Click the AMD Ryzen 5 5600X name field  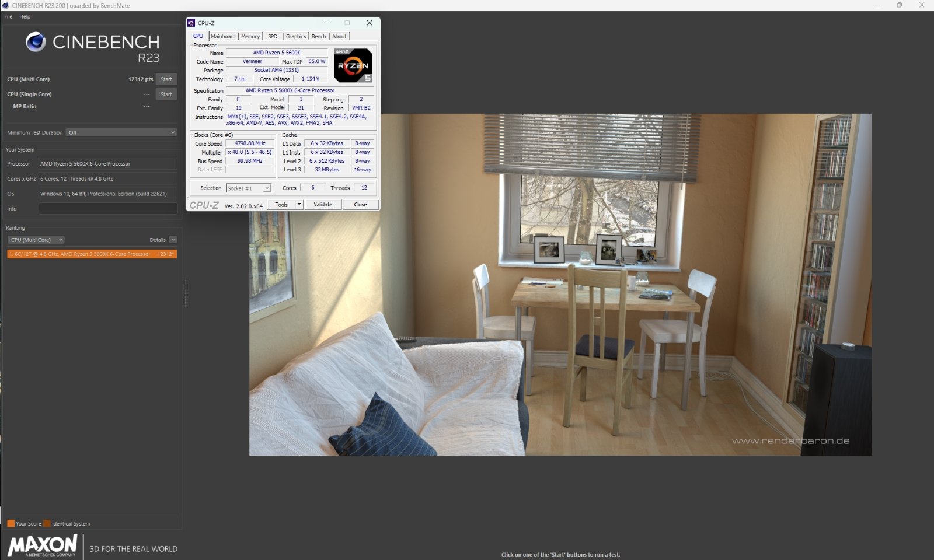(277, 52)
